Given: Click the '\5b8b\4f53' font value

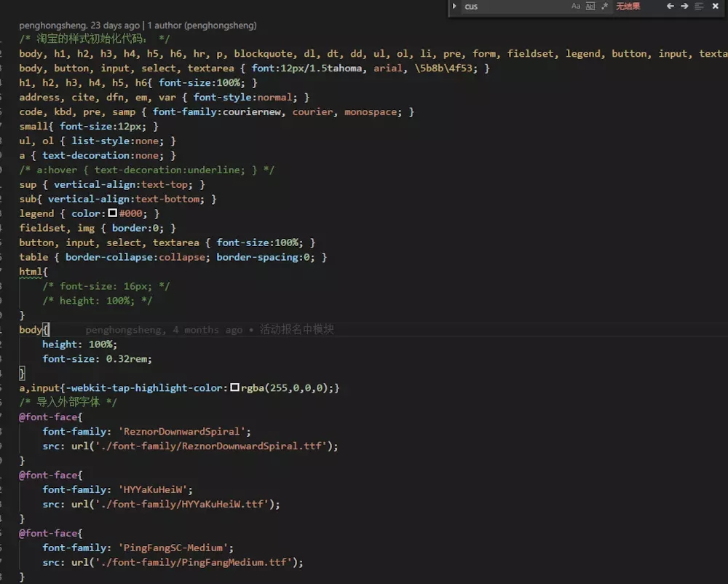Looking at the screenshot, I should coord(443,68).
